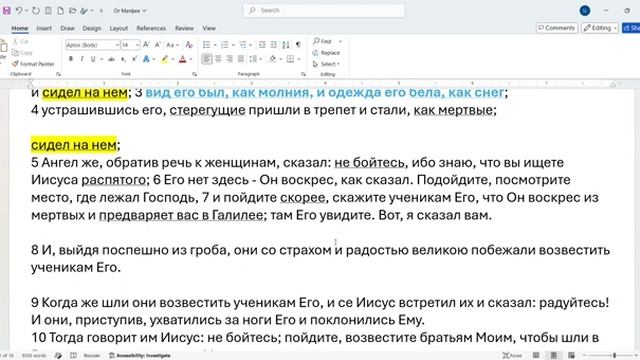Click the zoom slider in status bar
The width and height of the screenshot is (640, 360).
coord(612,356)
